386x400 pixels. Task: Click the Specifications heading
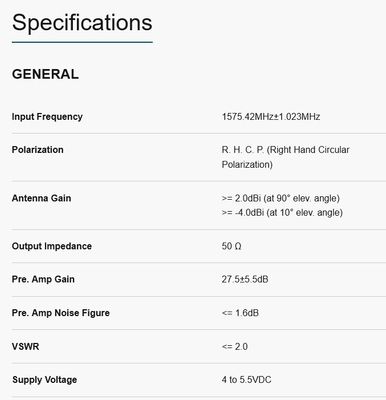coord(82,23)
